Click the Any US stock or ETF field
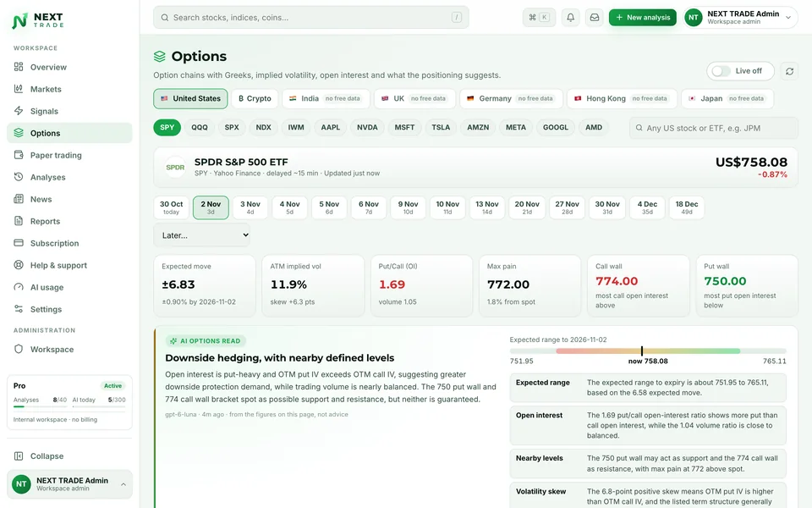This screenshot has height=508, width=812. (714, 128)
